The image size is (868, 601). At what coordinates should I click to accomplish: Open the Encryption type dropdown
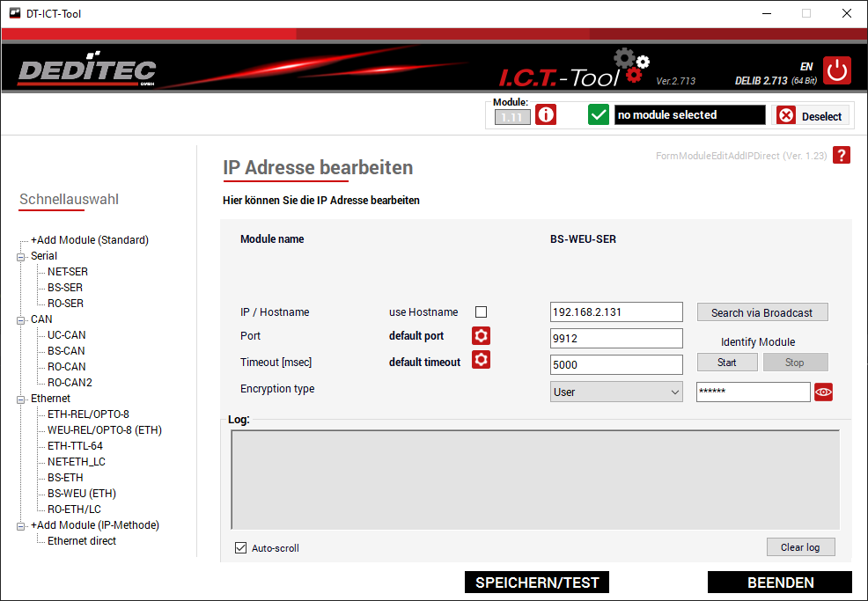(616, 392)
